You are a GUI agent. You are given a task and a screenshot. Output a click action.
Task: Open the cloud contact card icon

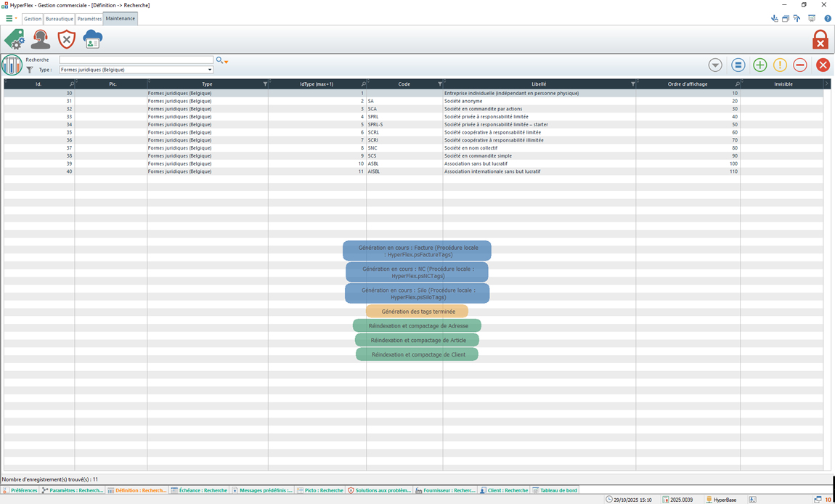click(x=92, y=39)
